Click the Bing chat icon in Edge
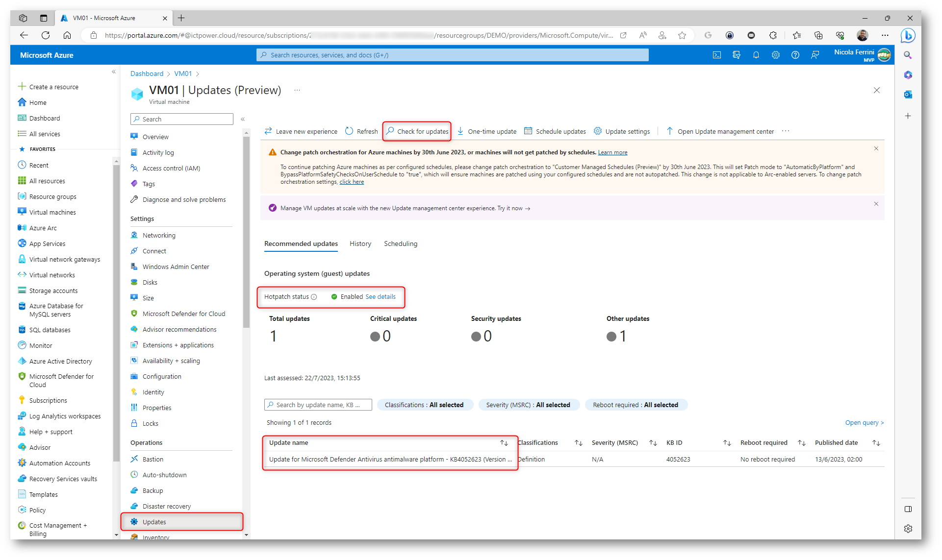Image resolution: width=942 pixels, height=560 pixels. pos(908,35)
